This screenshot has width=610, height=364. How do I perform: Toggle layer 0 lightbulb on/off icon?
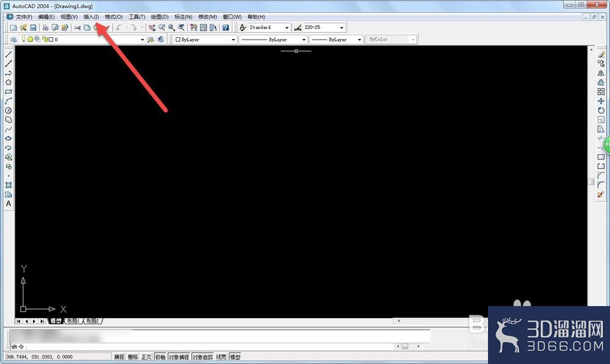pyautogui.click(x=23, y=39)
